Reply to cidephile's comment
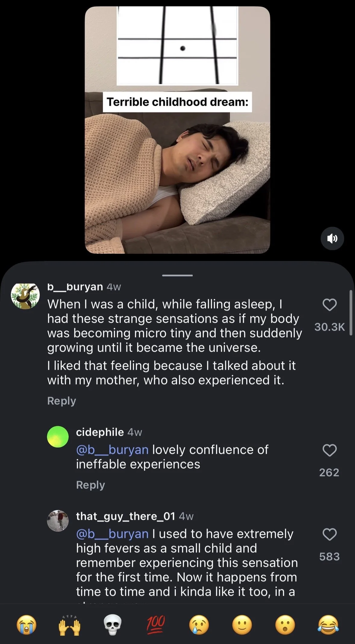The image size is (355, 644). click(x=90, y=485)
